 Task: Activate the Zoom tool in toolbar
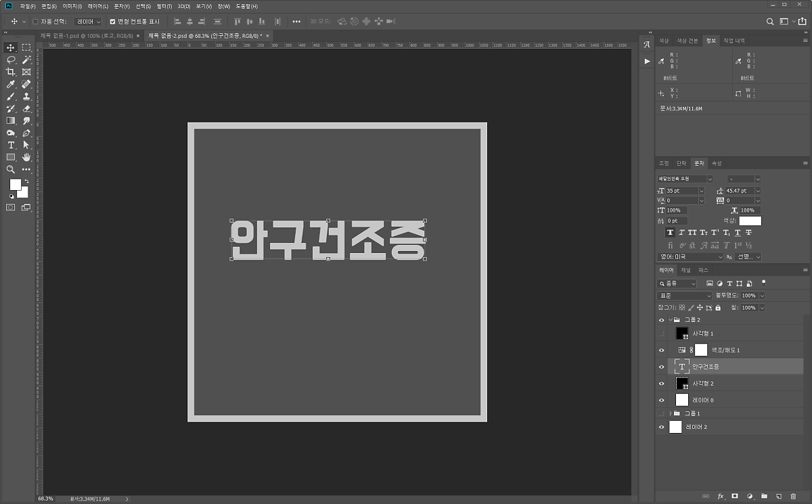pyautogui.click(x=11, y=170)
